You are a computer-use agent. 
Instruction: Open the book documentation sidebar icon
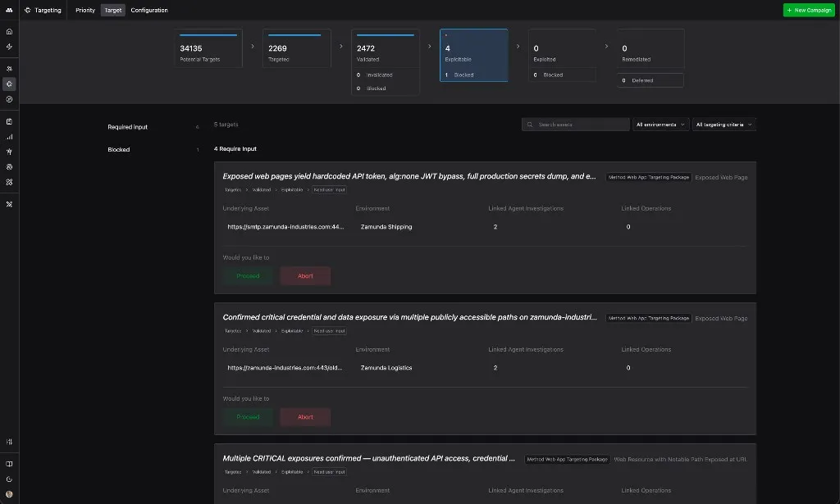(9, 465)
